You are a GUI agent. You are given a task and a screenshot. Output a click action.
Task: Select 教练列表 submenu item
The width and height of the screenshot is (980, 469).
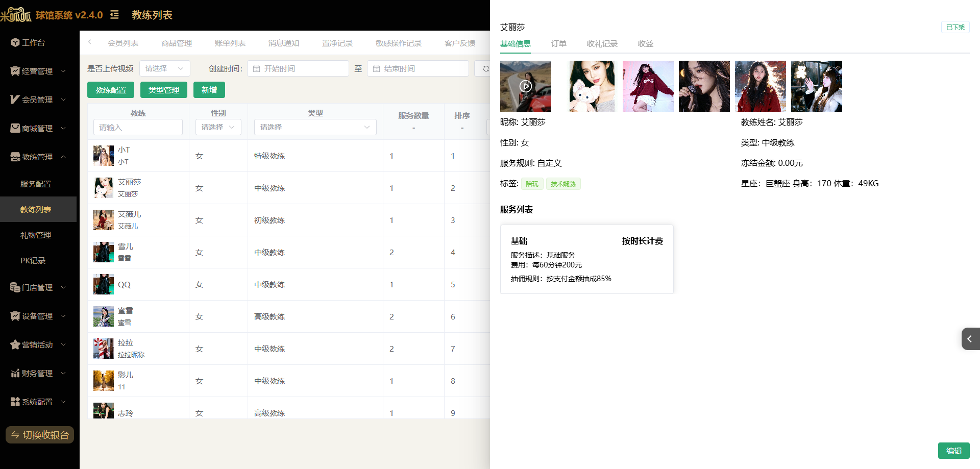(38, 209)
